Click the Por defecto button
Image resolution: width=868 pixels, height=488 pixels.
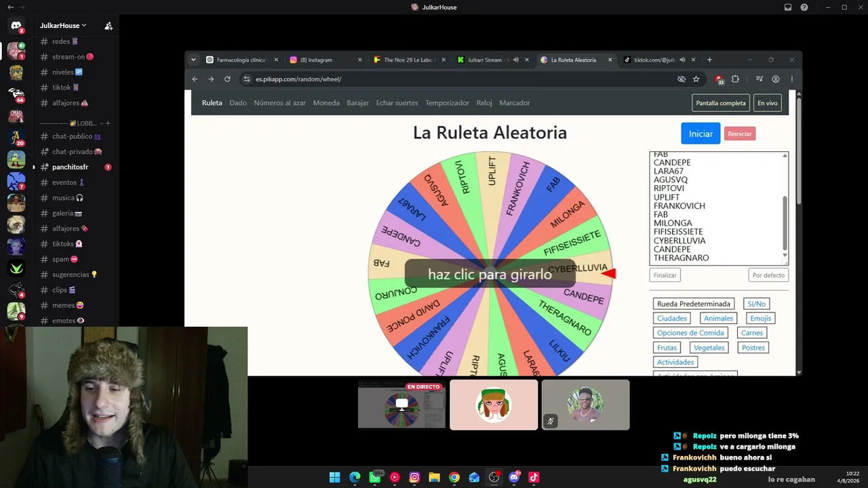click(x=768, y=275)
